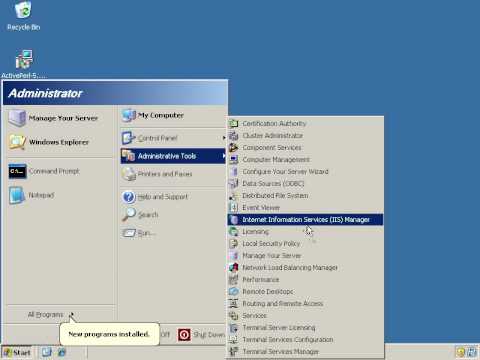Expand the Administrative Tools submenu arrow
The height and width of the screenshot is (360, 480).
pos(224,156)
